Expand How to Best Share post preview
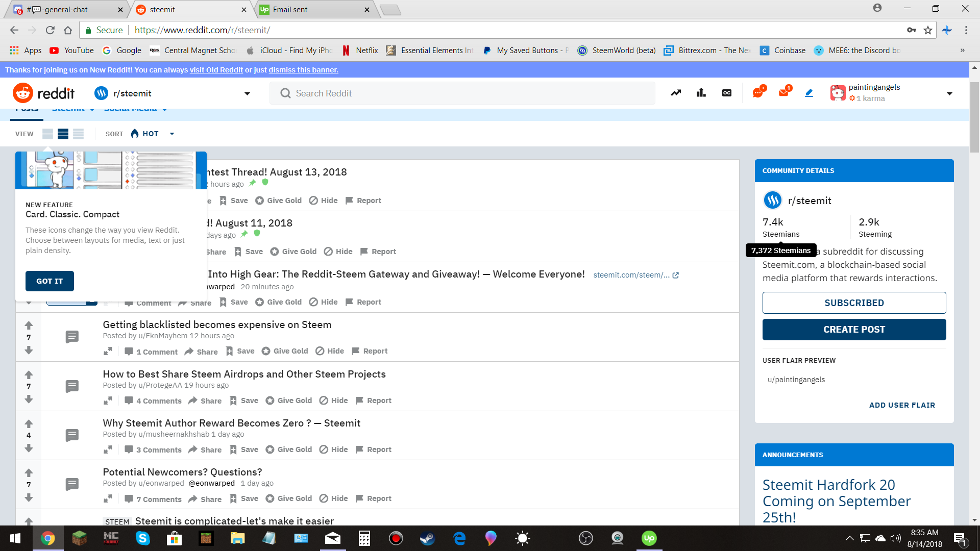This screenshot has height=551, width=980. pyautogui.click(x=108, y=400)
